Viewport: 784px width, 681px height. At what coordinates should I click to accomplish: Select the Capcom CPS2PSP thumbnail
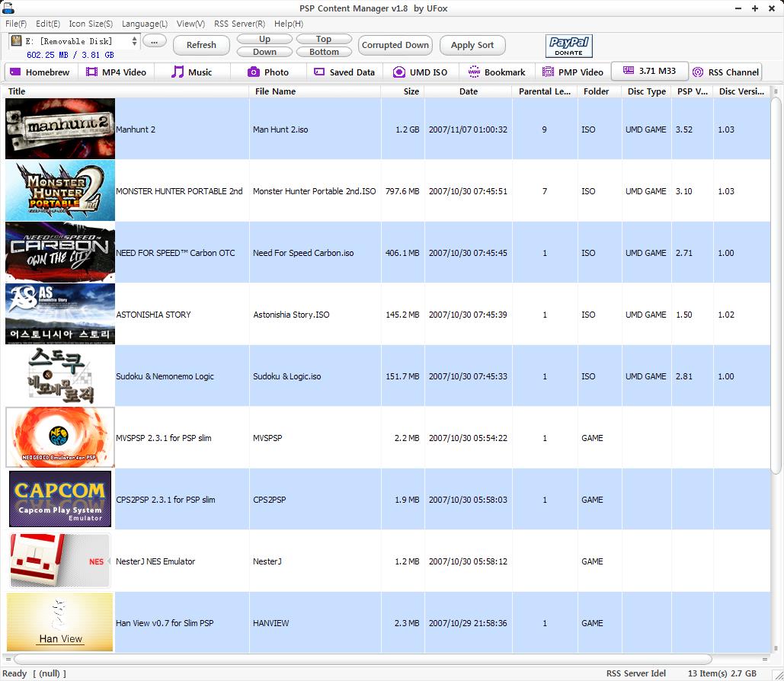(60, 499)
